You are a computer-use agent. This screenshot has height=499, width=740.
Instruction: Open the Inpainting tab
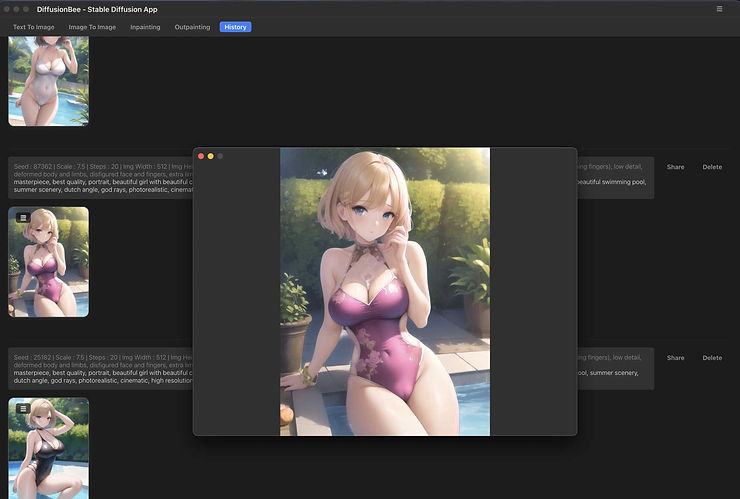(145, 27)
